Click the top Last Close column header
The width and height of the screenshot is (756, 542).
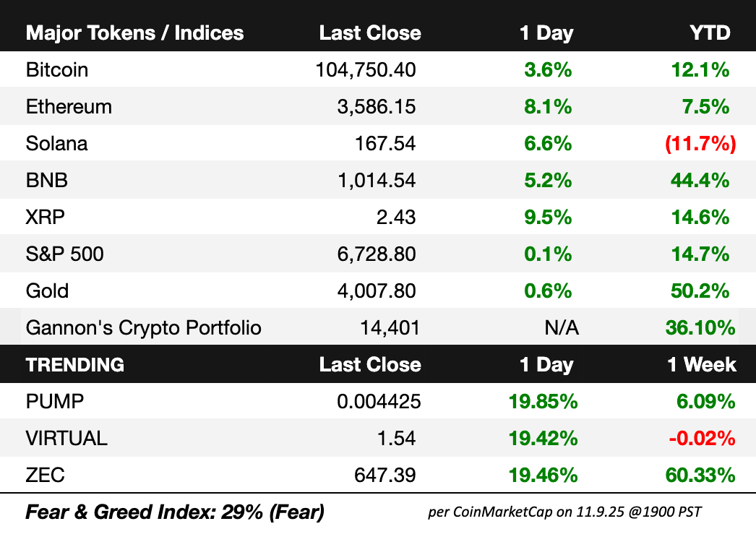pos(370,33)
